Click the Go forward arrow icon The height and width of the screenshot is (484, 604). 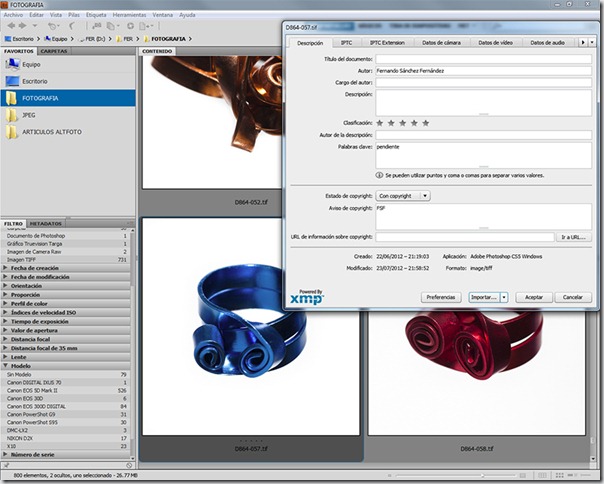click(x=23, y=26)
